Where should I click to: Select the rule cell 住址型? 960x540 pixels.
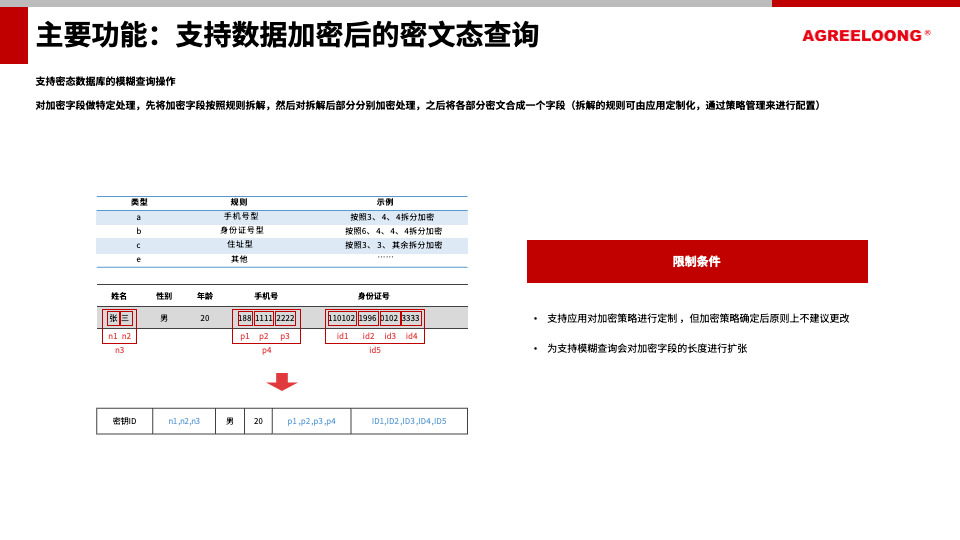click(239, 244)
